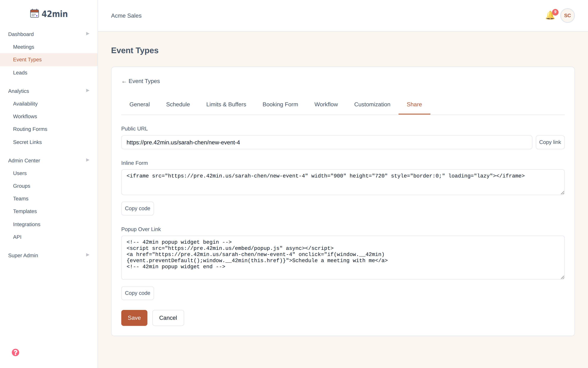The image size is (588, 368).
Task: Click the Admin Center section header
Action: 24,161
